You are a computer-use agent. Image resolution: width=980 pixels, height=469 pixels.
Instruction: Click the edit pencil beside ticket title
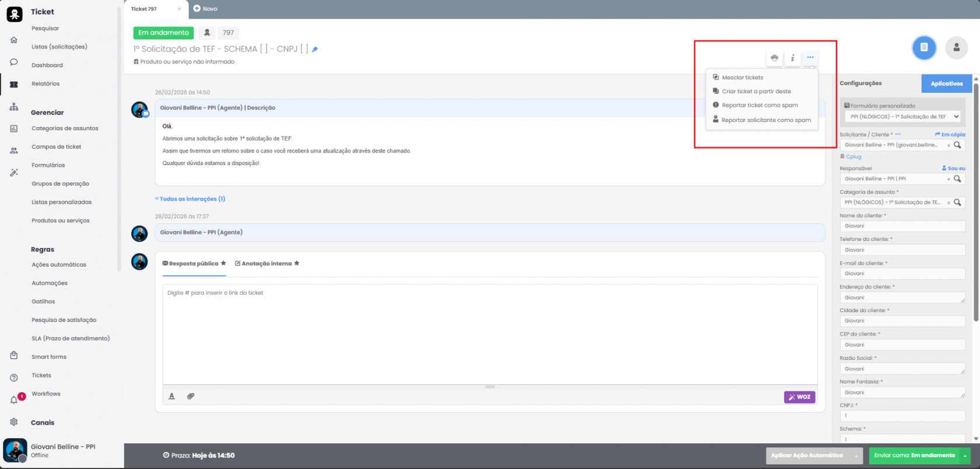click(x=315, y=50)
